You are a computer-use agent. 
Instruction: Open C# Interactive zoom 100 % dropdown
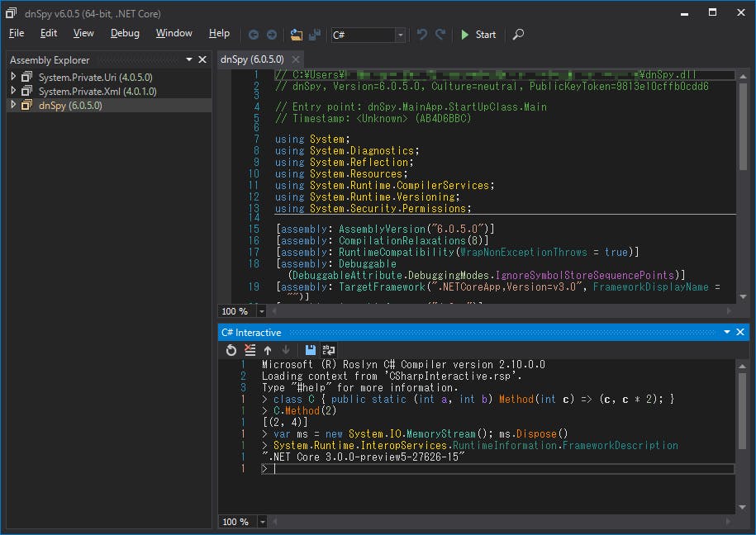tap(262, 522)
